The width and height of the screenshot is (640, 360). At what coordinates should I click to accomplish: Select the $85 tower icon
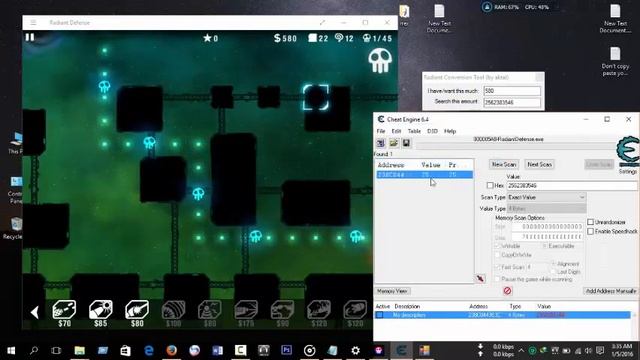(x=100, y=313)
